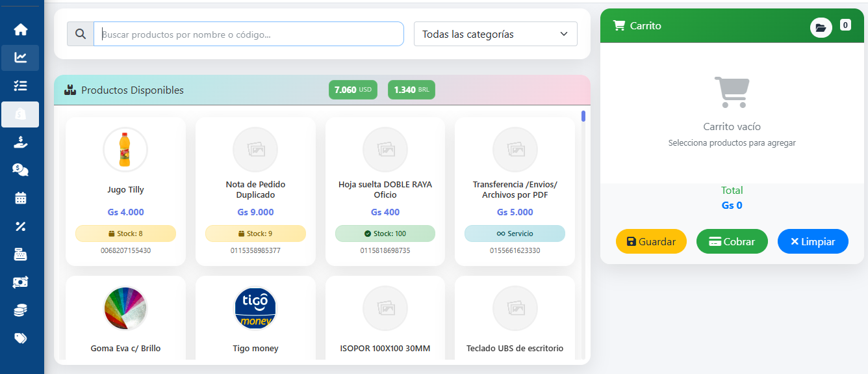Open the home icon in sidebar

[x=21, y=29]
